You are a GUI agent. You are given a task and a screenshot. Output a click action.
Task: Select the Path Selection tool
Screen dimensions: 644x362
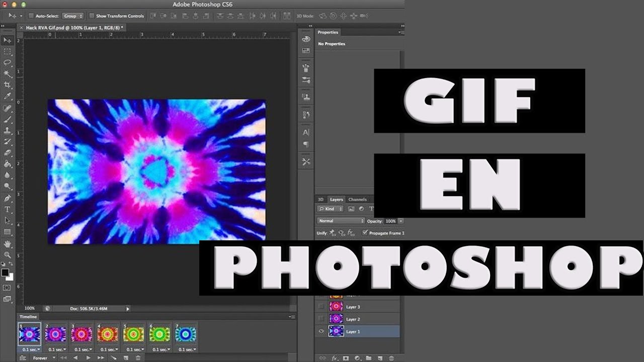(8, 221)
